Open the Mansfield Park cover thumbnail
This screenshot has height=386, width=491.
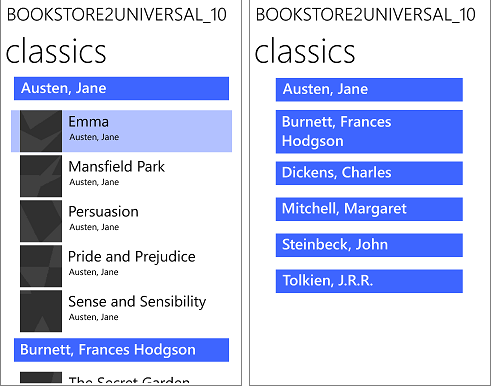point(41,176)
